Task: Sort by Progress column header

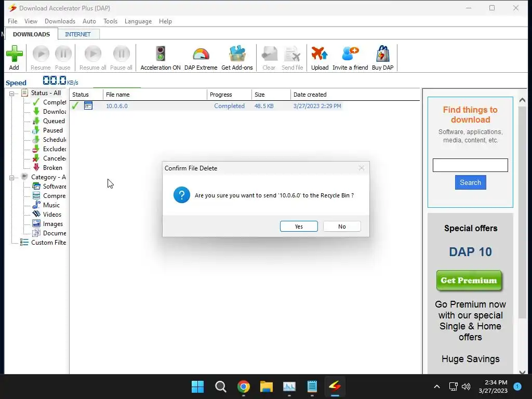Action: 229,95
